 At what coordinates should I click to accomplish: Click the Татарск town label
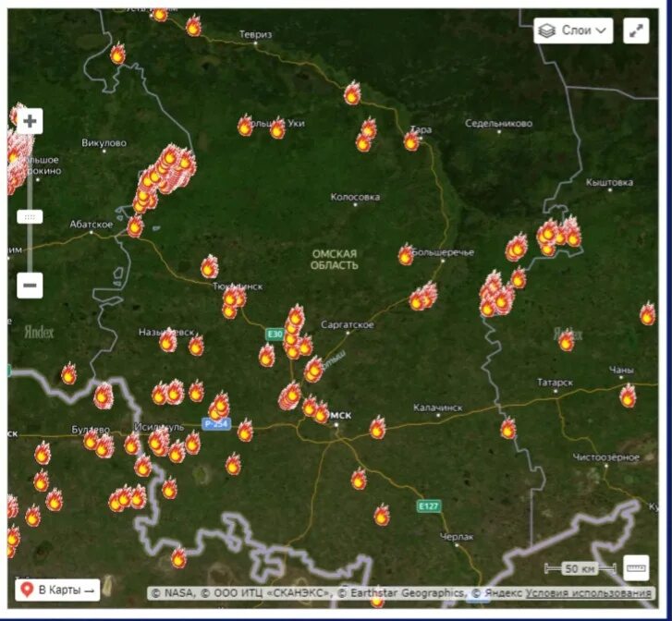555,383
